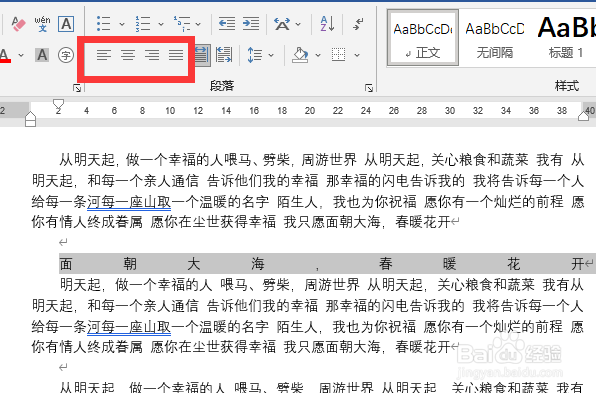Image resolution: width=596 pixels, height=393 pixels.
Task: Click the Asian Layout icon
Action: click(x=282, y=24)
